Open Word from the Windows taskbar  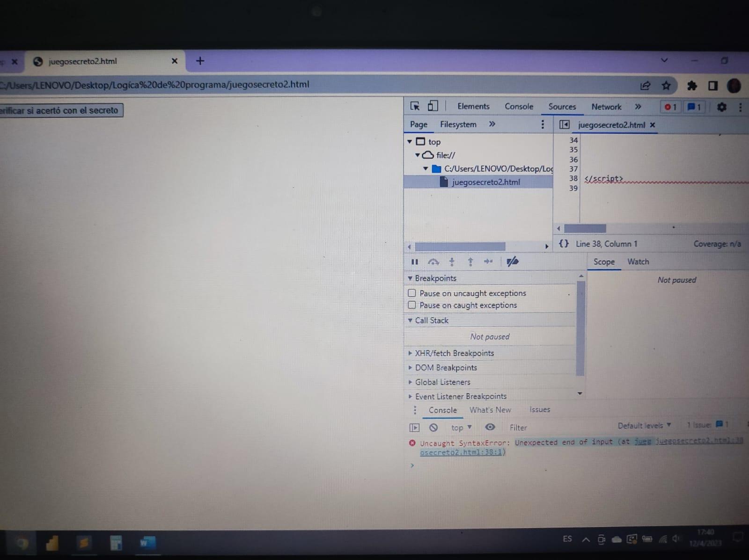148,543
